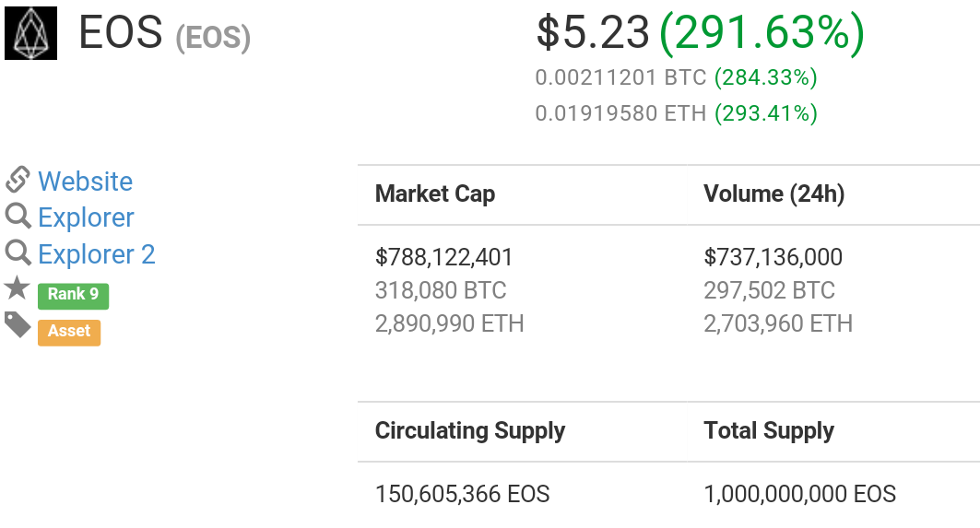Image resolution: width=980 pixels, height=528 pixels.
Task: Click the chain link icon beside Website
Action: [x=18, y=180]
